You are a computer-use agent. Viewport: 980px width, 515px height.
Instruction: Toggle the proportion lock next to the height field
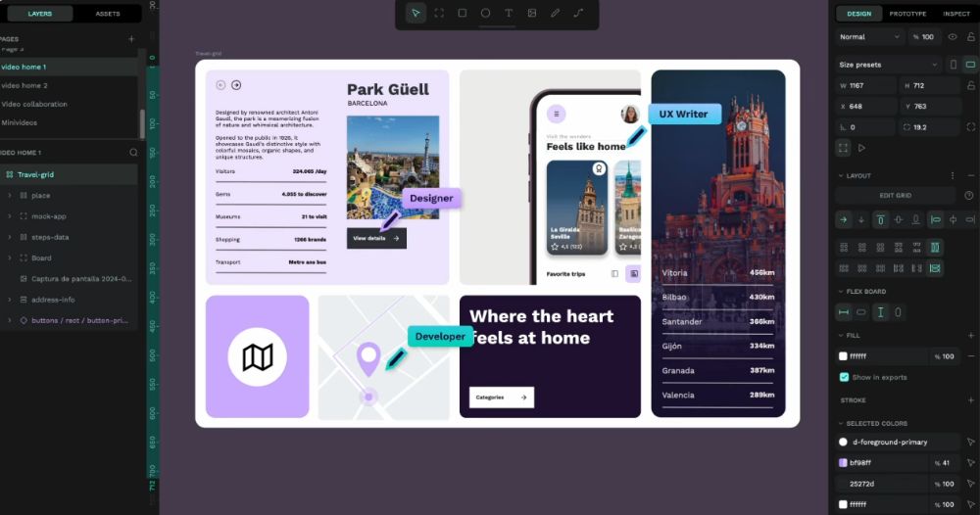[x=971, y=85]
